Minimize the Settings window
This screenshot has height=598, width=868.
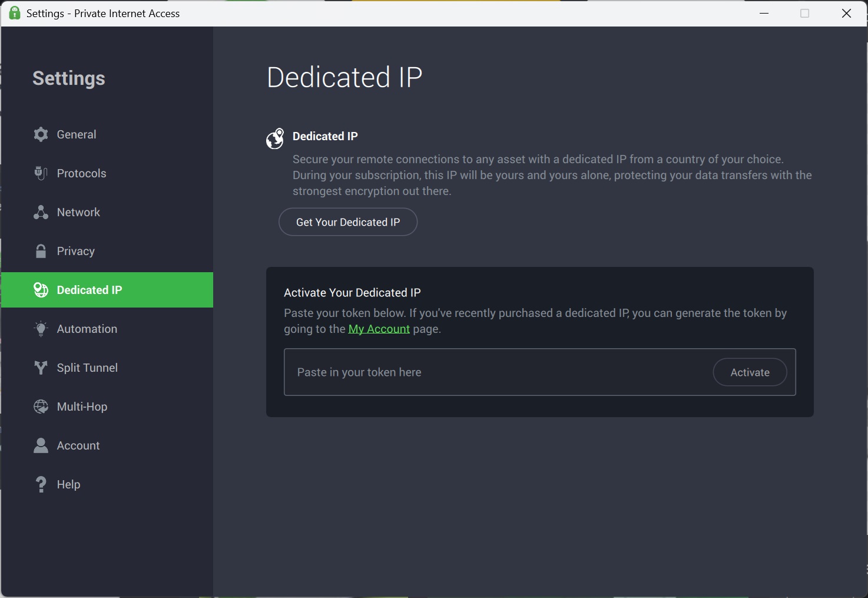[x=764, y=13]
